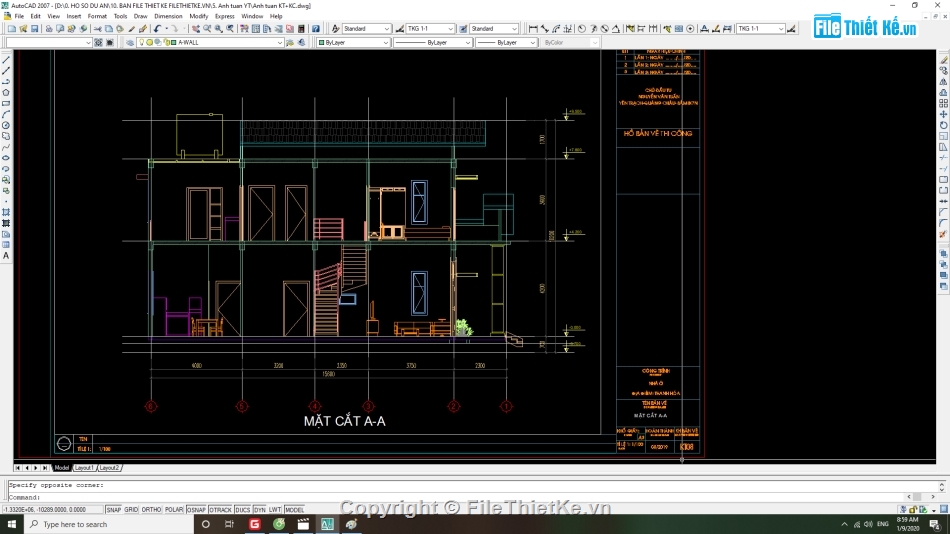The image size is (950, 534).
Task: Save the drawing with the Save icon
Action: [x=35, y=28]
